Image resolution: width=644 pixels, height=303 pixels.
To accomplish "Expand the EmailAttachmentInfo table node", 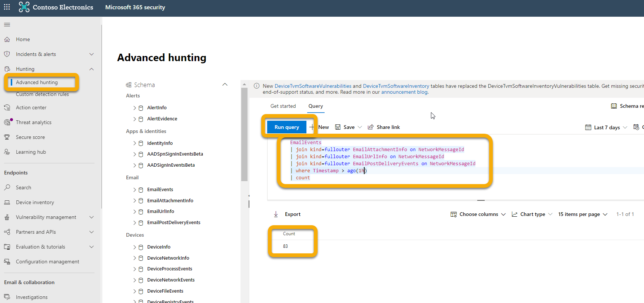I will coord(135,201).
